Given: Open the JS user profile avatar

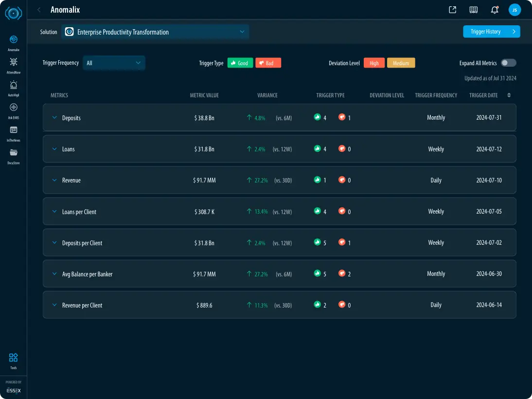Looking at the screenshot, I should point(514,10).
